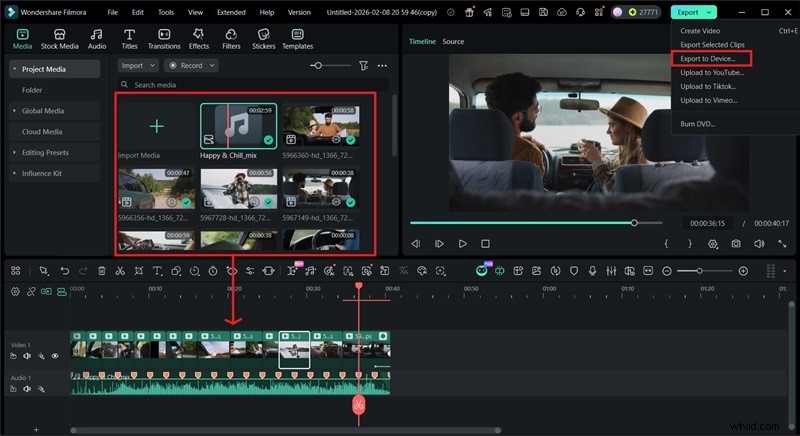Choose Export to Device from menu
The height and width of the screenshot is (436, 800).
pyautogui.click(x=708, y=59)
